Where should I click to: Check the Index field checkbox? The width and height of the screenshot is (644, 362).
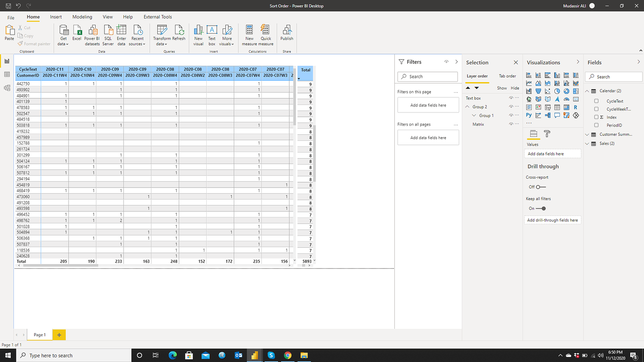tap(596, 117)
